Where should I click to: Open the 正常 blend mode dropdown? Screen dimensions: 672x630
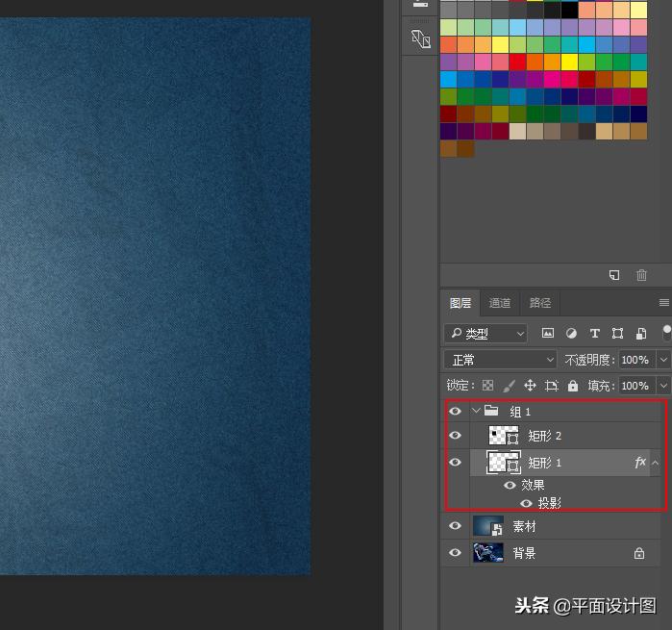[500, 360]
